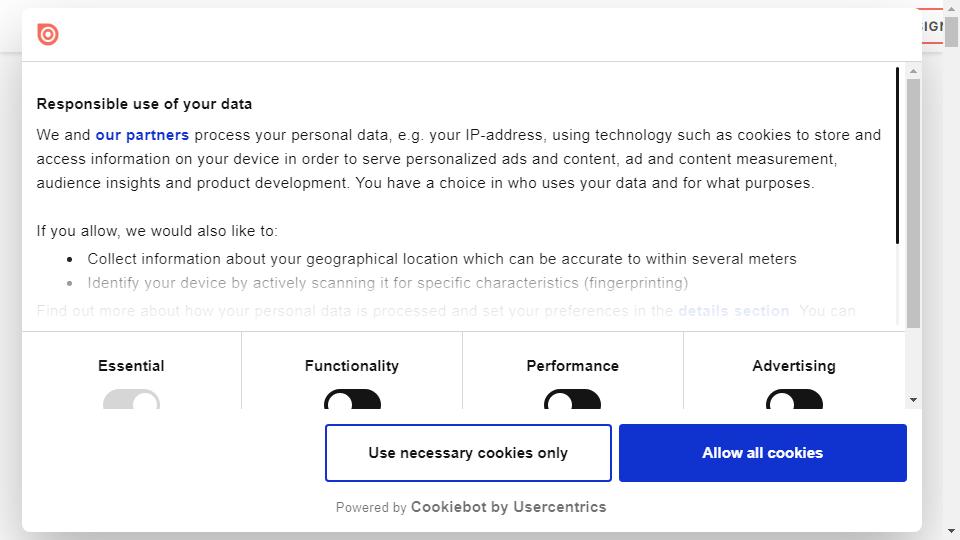Click the consent text's inner scroll bar

coord(897,155)
